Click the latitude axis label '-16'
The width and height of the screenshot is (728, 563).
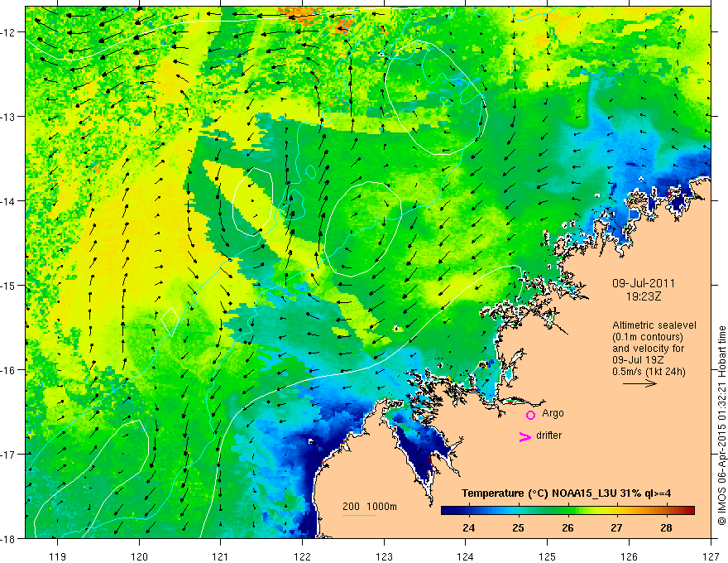9,370
